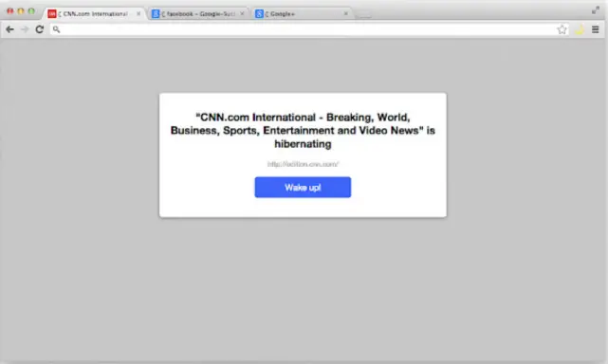Open the Chrome hamburger menu
The image size is (608, 364).
point(596,29)
